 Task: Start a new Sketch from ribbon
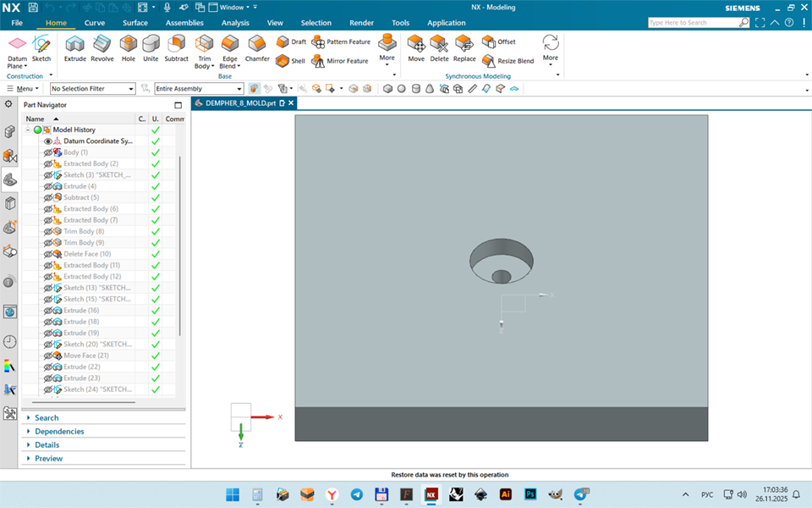point(41,49)
